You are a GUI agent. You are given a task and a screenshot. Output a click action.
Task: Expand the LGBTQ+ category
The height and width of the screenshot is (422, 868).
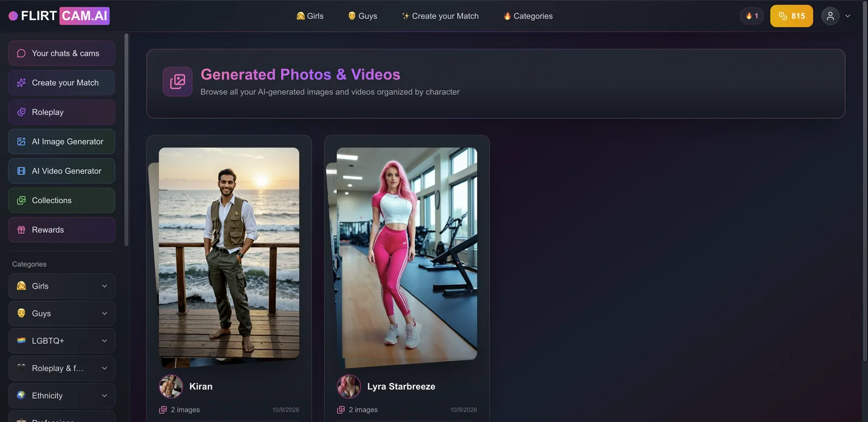pos(61,341)
